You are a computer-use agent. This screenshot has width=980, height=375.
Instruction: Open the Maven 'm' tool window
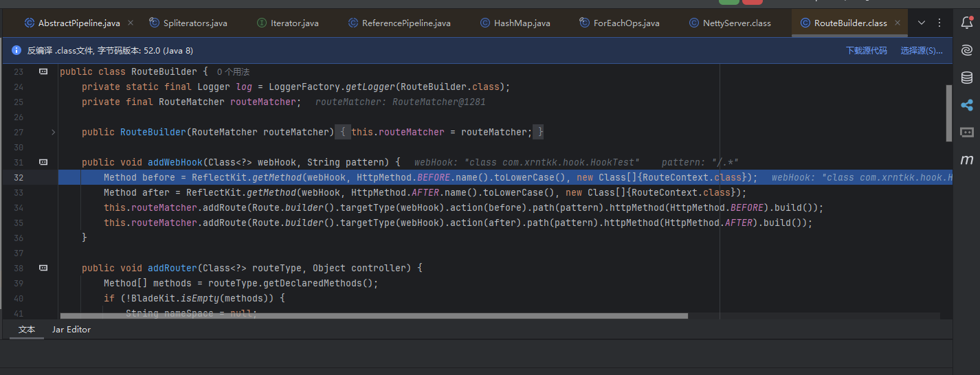(x=966, y=160)
